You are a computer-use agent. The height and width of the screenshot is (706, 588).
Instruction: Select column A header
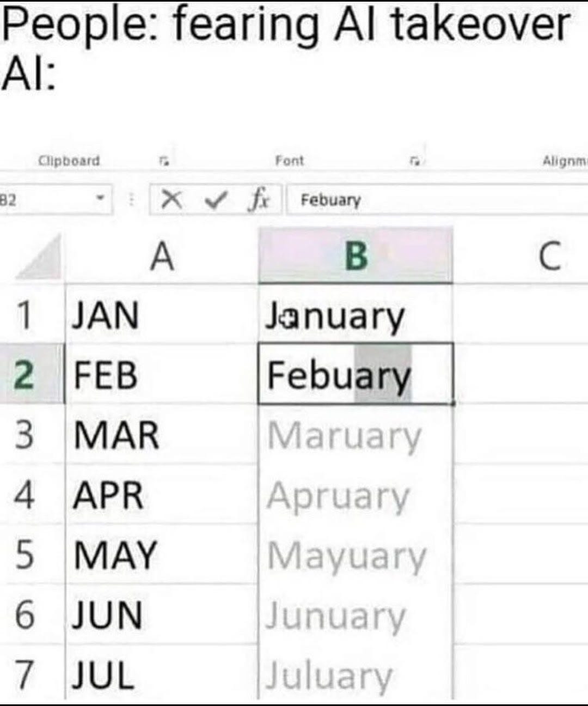click(161, 255)
